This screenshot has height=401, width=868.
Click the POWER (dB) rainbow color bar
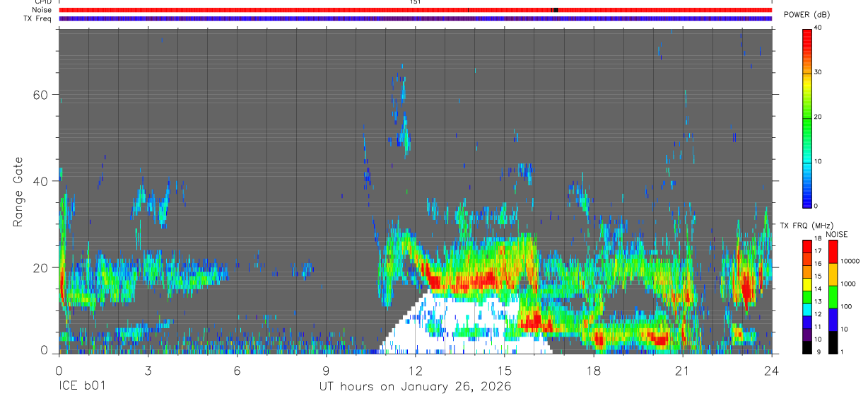pyautogui.click(x=807, y=117)
